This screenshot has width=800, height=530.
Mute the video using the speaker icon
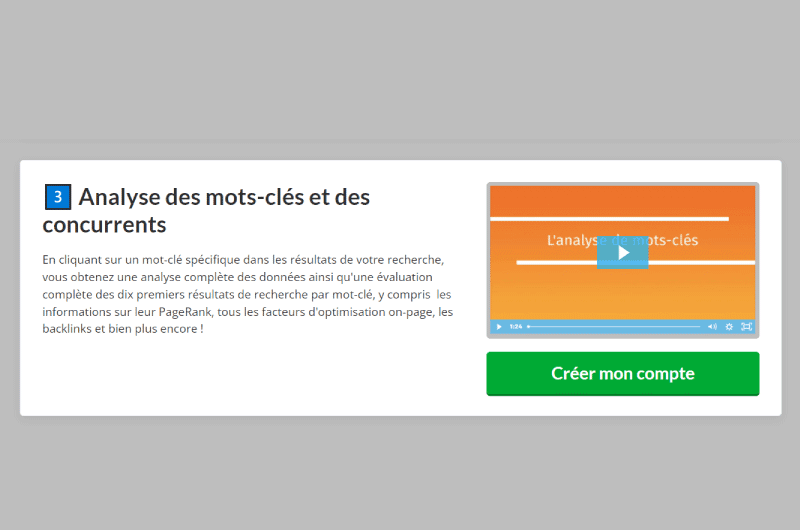click(712, 326)
